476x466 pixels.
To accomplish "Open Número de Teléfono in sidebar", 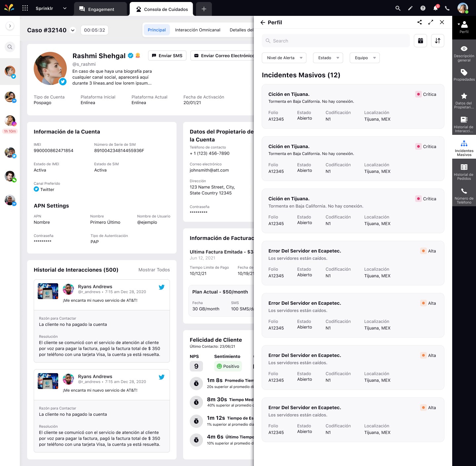I will pyautogui.click(x=464, y=196).
